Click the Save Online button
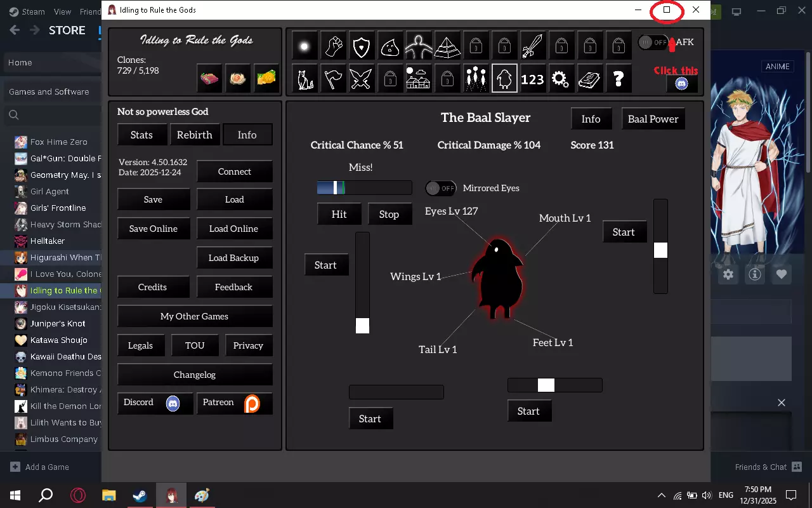812x508 pixels. (x=154, y=229)
